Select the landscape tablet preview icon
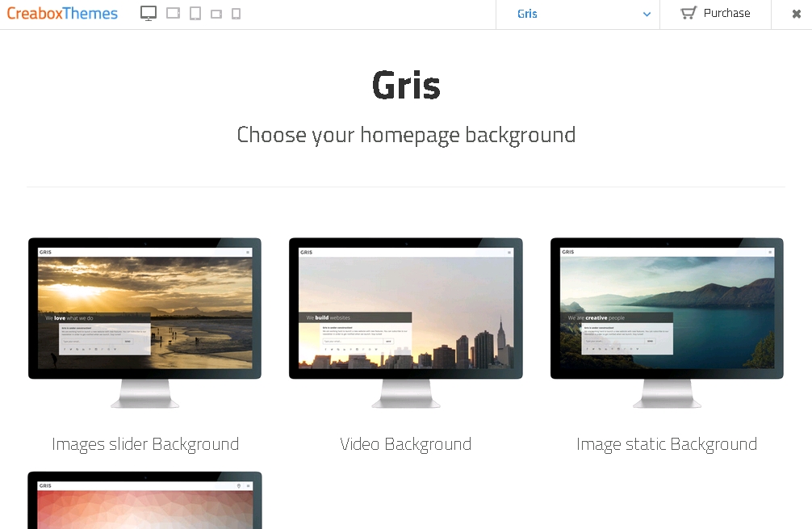The image size is (812, 529). click(x=173, y=14)
